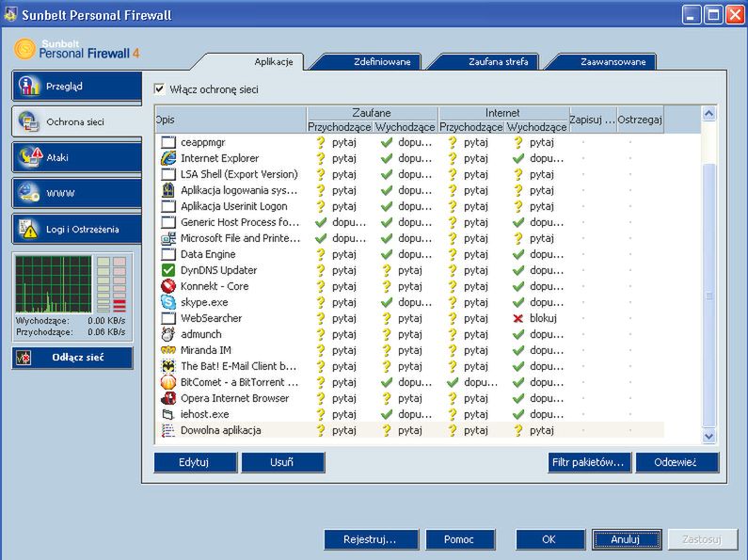The height and width of the screenshot is (560, 748).
Task: Click the Opis column header
Action: tap(230, 120)
